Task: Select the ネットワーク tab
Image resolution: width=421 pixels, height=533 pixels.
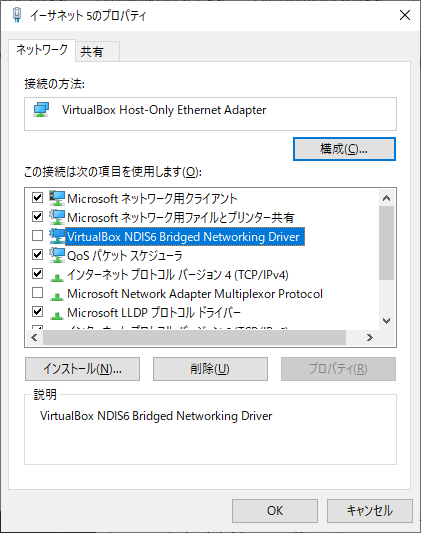Action: (x=42, y=50)
